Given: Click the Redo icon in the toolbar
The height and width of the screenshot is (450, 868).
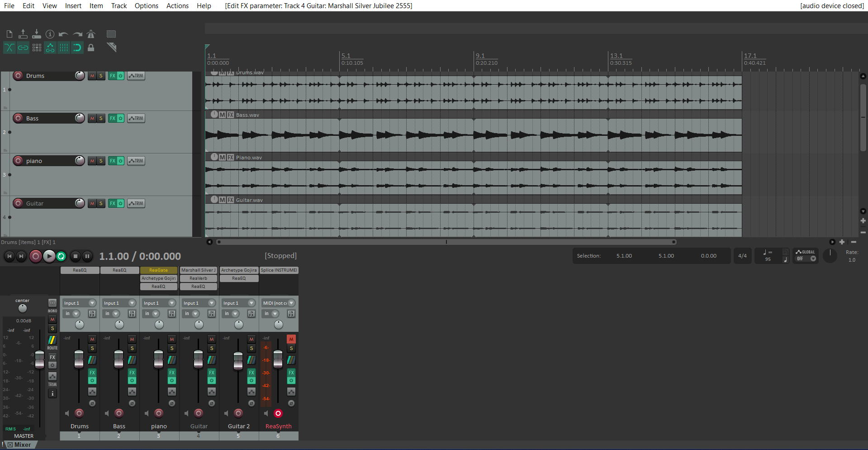Looking at the screenshot, I should [x=77, y=34].
